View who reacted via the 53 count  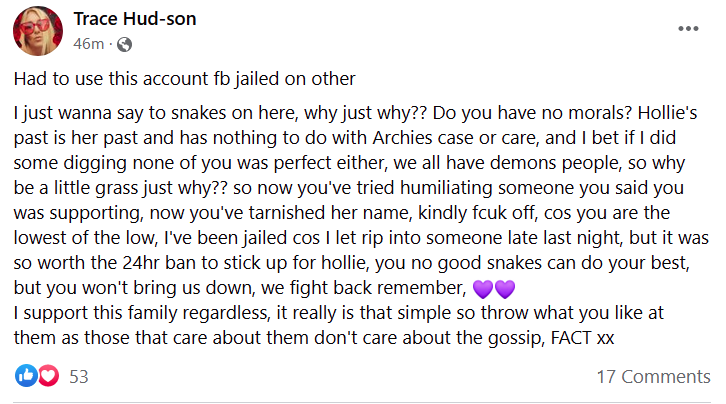point(79,377)
